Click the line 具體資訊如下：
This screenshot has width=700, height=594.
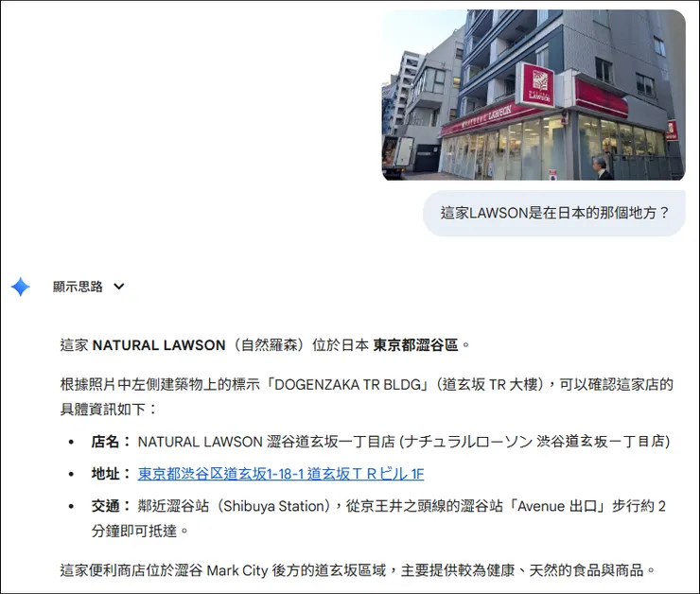coord(109,409)
